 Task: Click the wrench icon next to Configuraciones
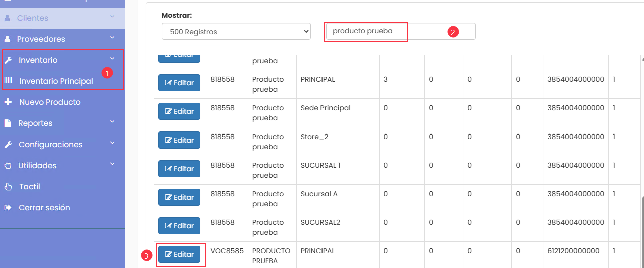coord(8,145)
